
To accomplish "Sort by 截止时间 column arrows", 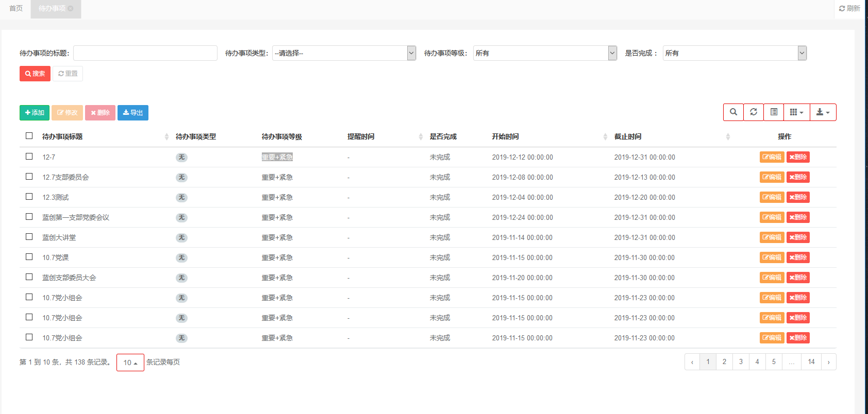I will click(x=728, y=136).
